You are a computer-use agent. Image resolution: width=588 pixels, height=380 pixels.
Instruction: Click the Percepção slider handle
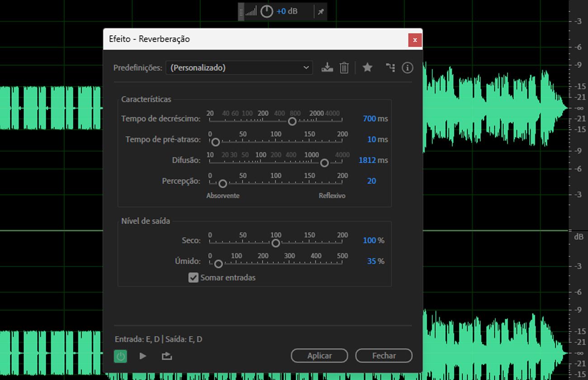click(x=222, y=184)
